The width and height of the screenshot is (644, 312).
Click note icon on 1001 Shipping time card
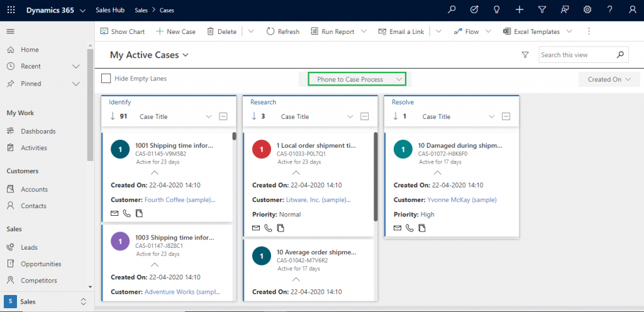click(x=139, y=213)
